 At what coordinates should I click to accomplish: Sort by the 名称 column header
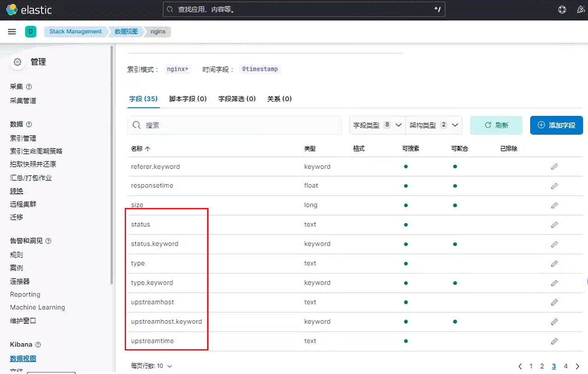141,149
